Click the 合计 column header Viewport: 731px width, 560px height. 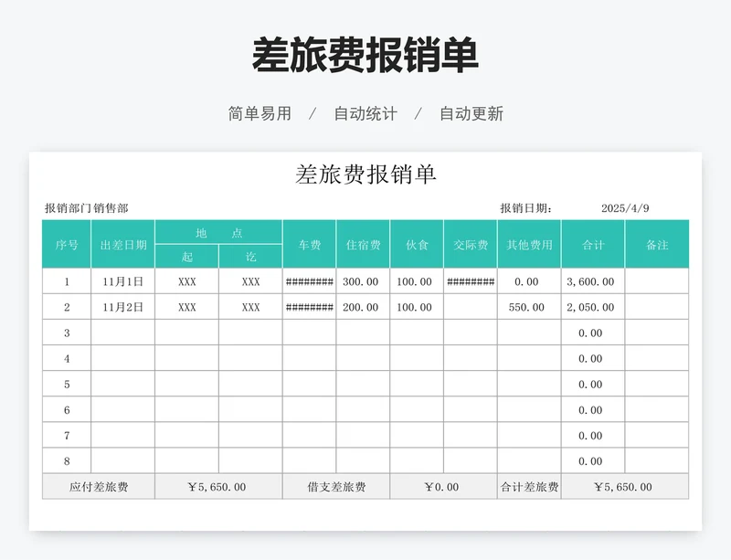click(593, 244)
